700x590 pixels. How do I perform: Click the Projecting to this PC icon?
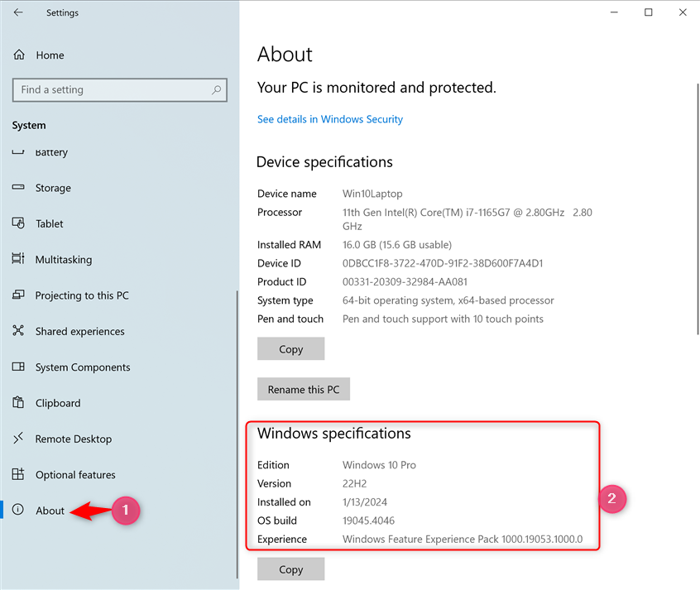pos(18,295)
